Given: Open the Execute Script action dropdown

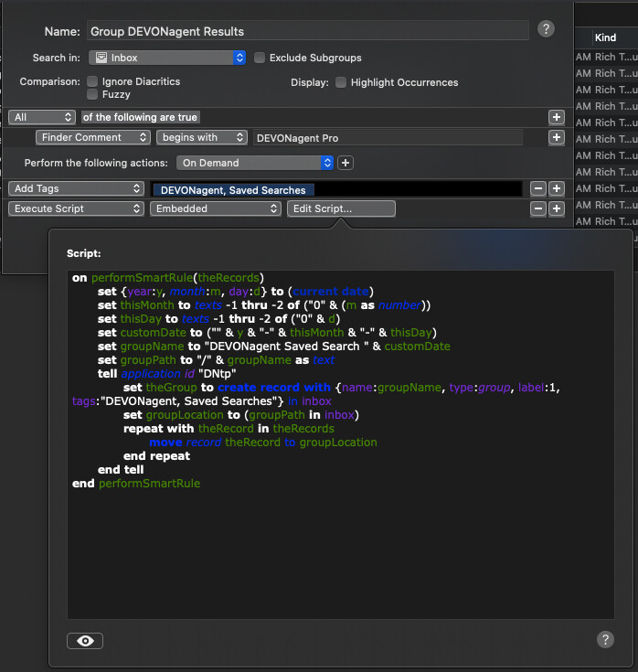Looking at the screenshot, I should tap(76, 208).
